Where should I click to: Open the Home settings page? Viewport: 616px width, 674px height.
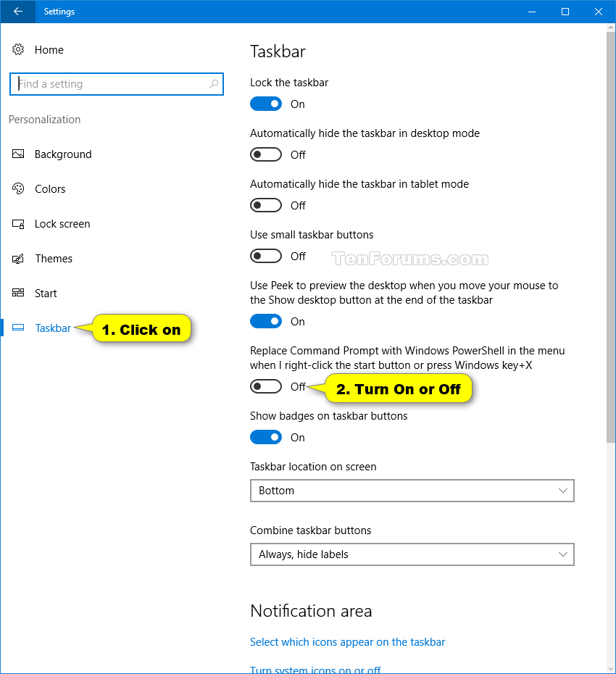[49, 50]
